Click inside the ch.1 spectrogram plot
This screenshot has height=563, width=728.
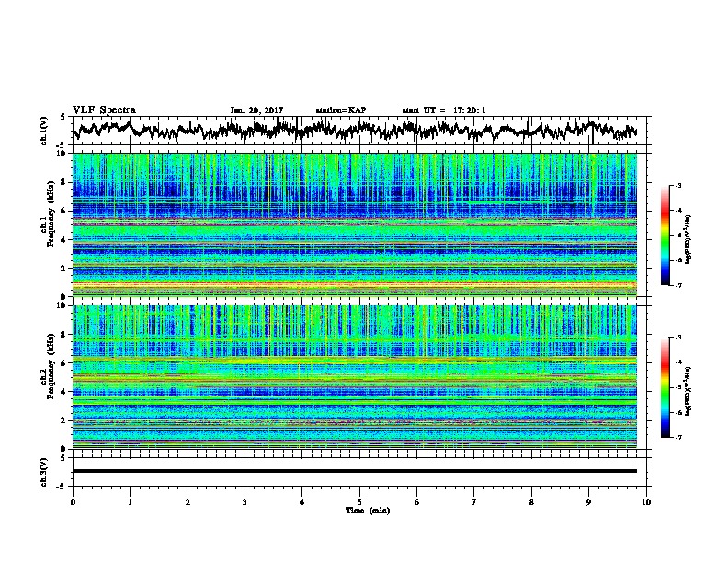[x=355, y=224]
